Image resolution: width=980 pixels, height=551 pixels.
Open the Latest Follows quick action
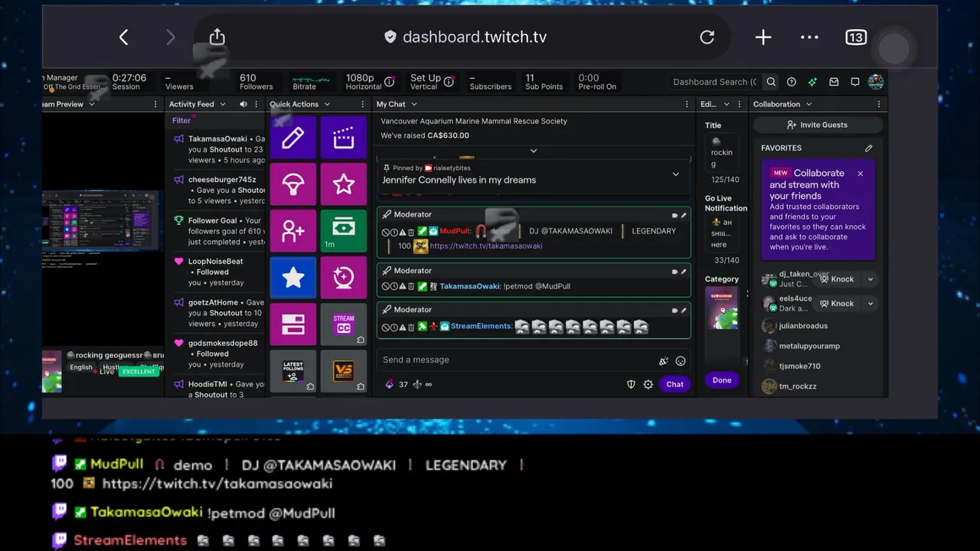(x=293, y=371)
